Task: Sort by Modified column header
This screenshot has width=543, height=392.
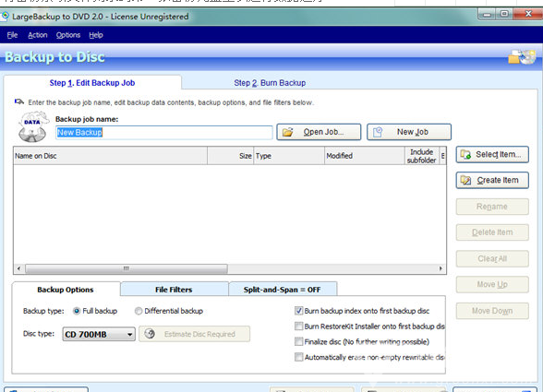Action: pyautogui.click(x=365, y=156)
